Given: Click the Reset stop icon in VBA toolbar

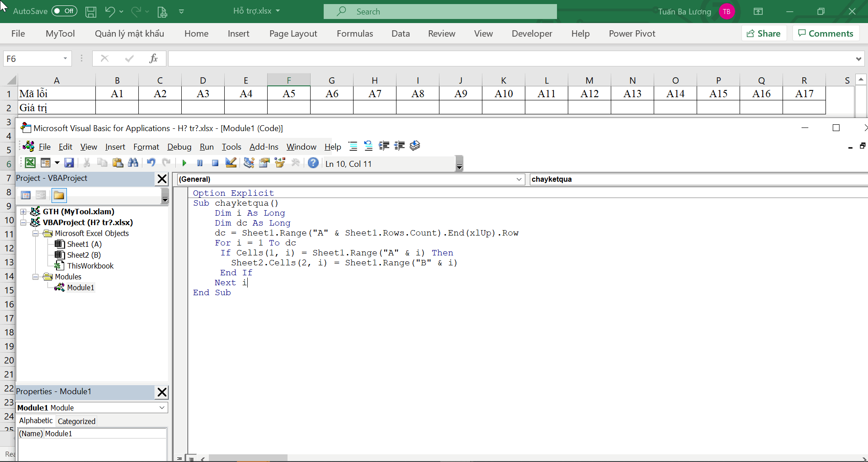Looking at the screenshot, I should click(x=215, y=163).
